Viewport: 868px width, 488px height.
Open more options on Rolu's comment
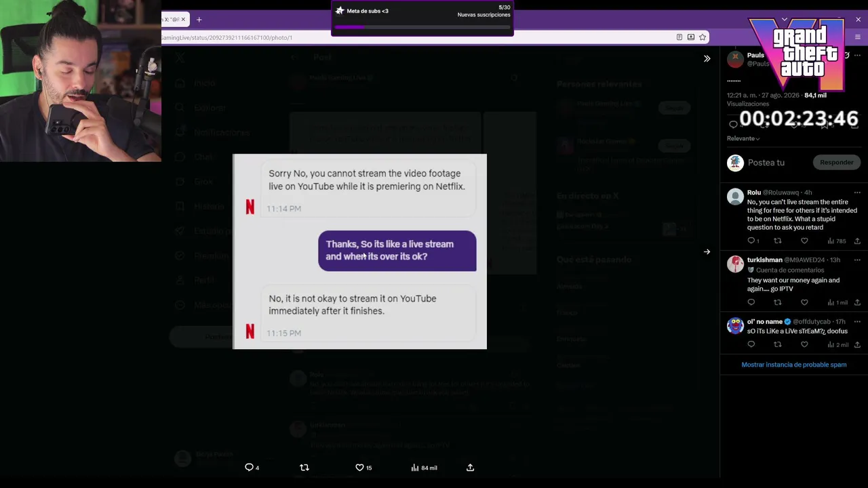[x=857, y=192]
